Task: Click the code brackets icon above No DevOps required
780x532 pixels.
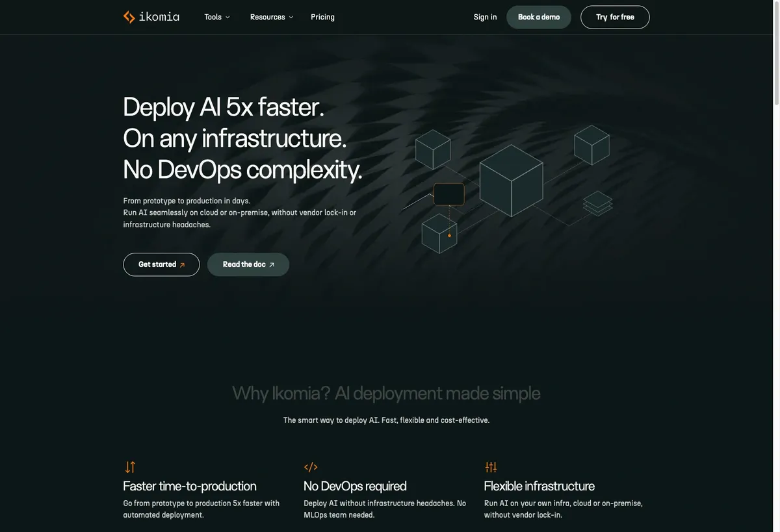Action: point(311,467)
